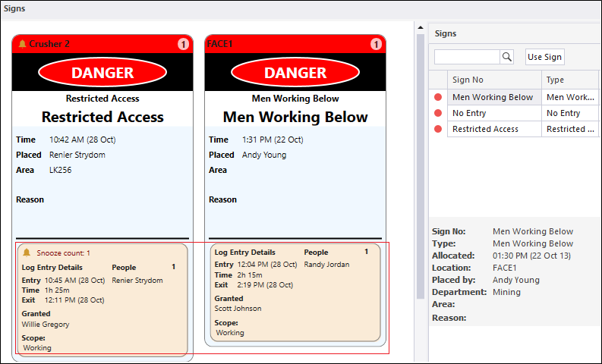Click the large Men Working Below heading
Viewport: 602px width, 364px height.
point(295,117)
